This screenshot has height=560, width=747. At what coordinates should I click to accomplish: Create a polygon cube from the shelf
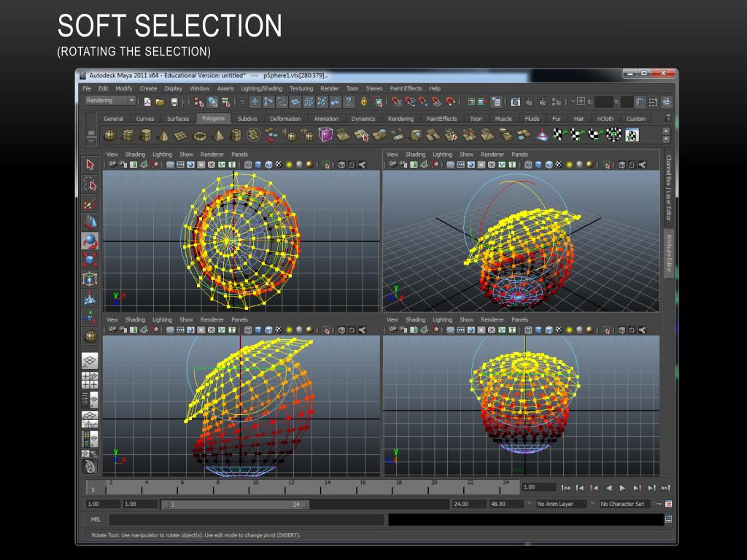pyautogui.click(x=128, y=135)
